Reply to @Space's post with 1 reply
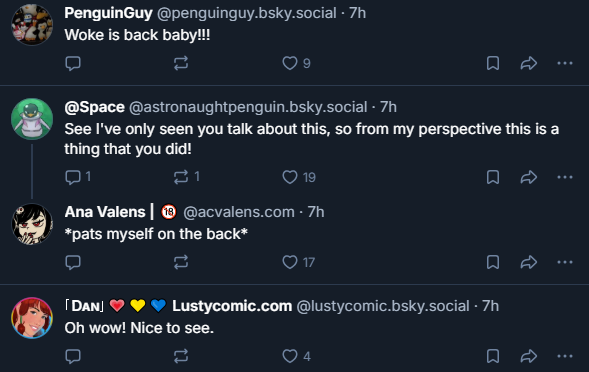The width and height of the screenshot is (589, 372). click(78, 177)
